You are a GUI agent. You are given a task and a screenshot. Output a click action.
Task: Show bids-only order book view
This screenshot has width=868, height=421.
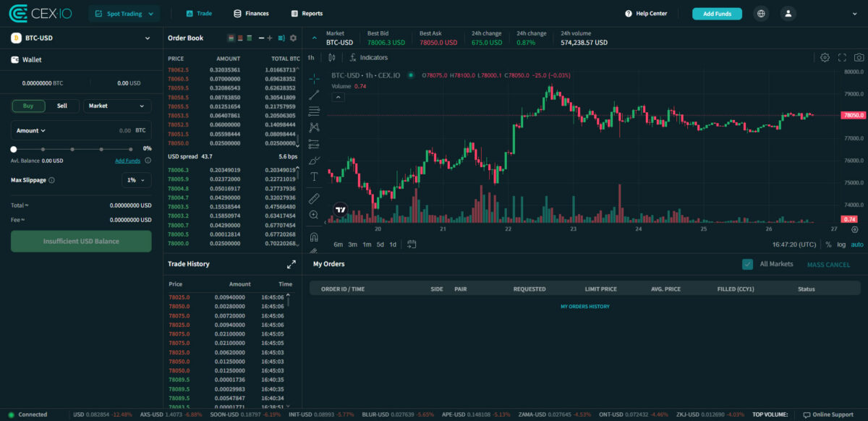tap(250, 38)
